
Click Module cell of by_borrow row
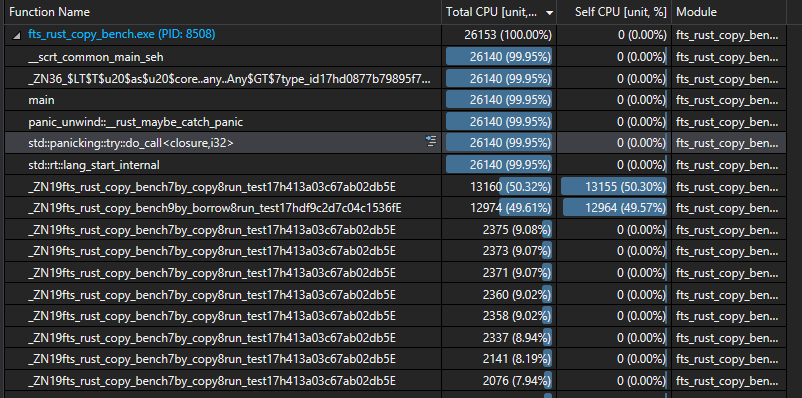coord(728,208)
